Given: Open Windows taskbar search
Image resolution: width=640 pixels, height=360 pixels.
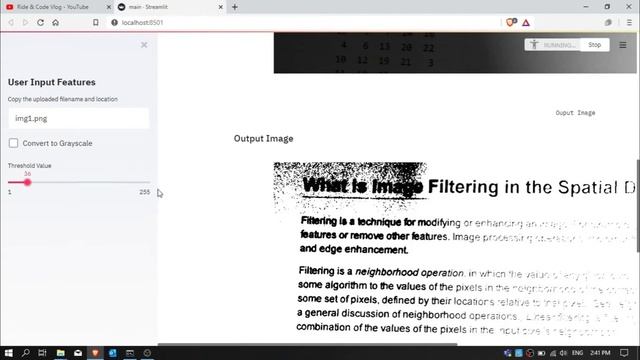Looking at the screenshot, I should tap(25, 353).
